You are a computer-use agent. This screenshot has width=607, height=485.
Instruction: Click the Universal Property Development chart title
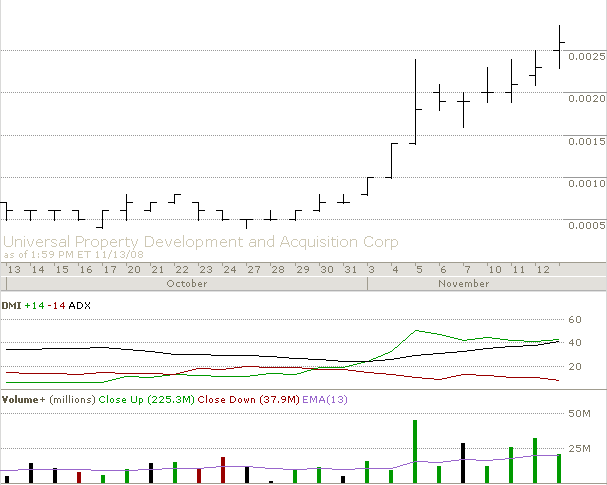(200, 242)
